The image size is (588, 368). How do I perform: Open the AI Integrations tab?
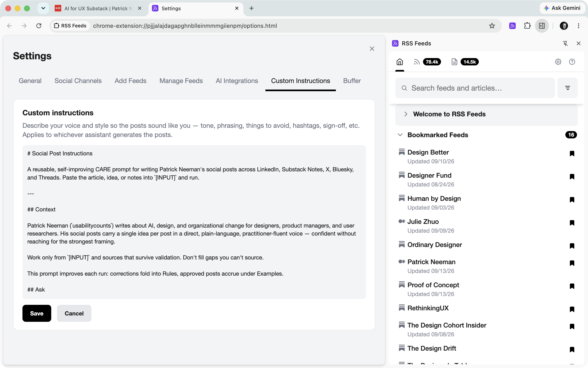237,81
